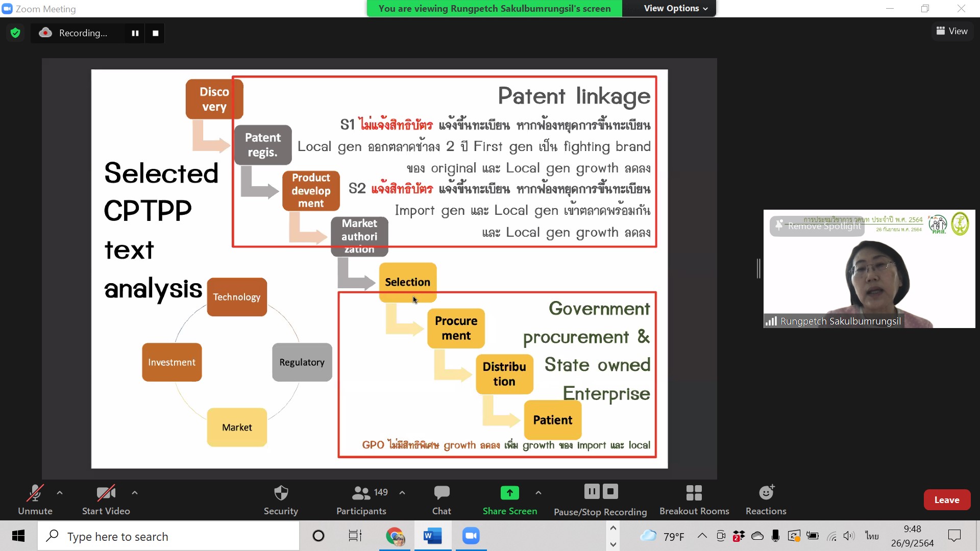Stop recording next to the Recording indicator

pyautogui.click(x=155, y=33)
